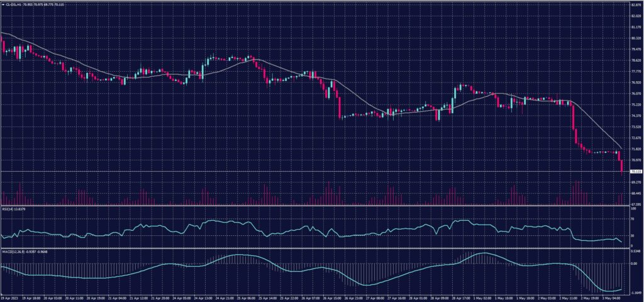The height and width of the screenshot is (302, 644).
Task: Click the small triangle icon before CL-OIL,H1
Action: (3, 5)
